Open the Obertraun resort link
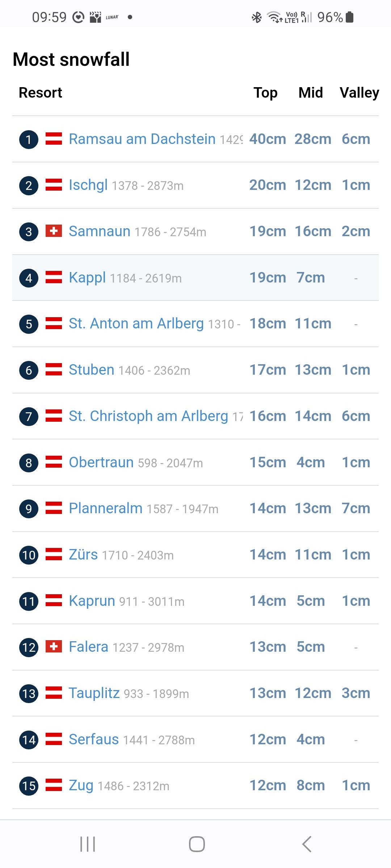The height and width of the screenshot is (868, 391). tap(101, 462)
